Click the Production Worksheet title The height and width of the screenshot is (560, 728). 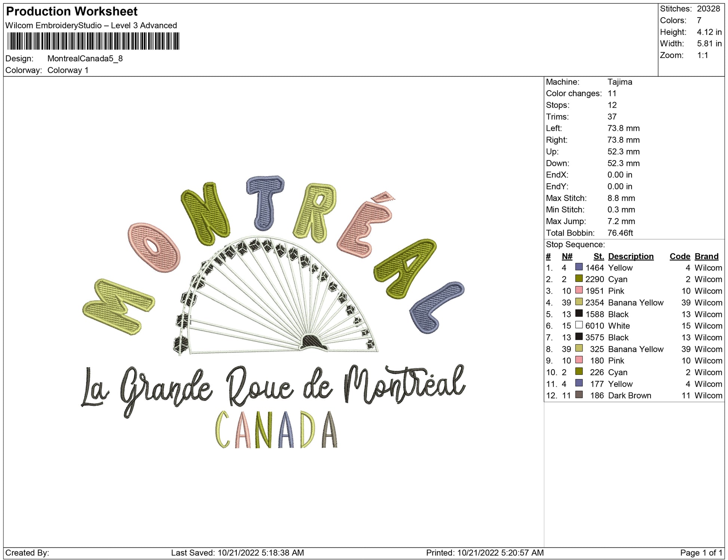point(72,12)
